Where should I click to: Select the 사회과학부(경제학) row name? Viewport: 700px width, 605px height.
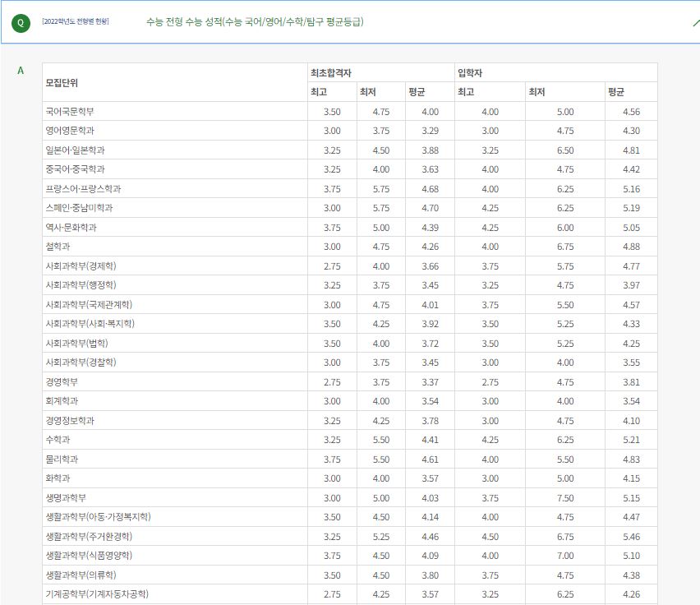tap(81, 266)
